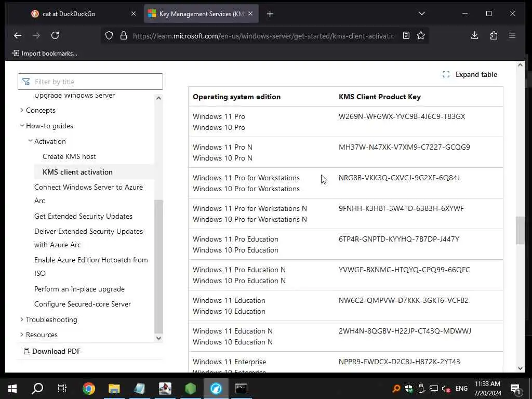Screen dimensions: 532x399
Task: Open the notification center icon
Action: click(515, 389)
